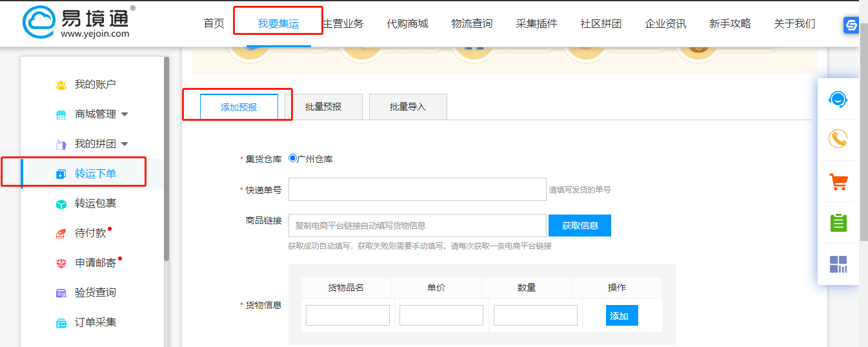Click the 验货查询 icon in sidebar
This screenshot has width=868, height=347.
[61, 293]
